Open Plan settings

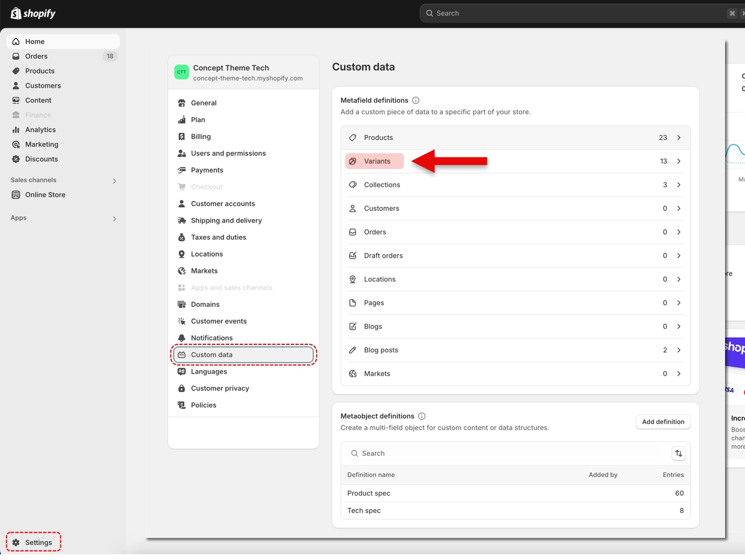pos(243,120)
